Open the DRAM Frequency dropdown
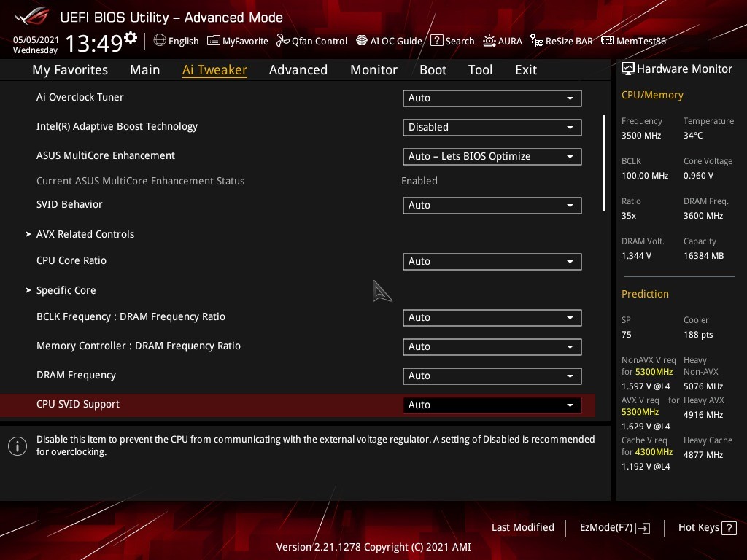The height and width of the screenshot is (560, 747). 492,376
